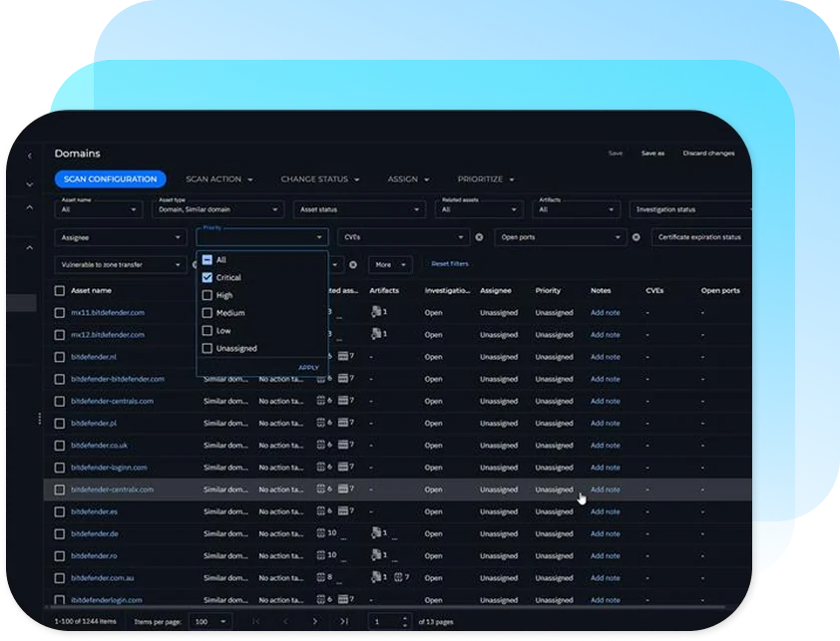
Task: Click the page number input field at the bottom
Action: click(385, 620)
